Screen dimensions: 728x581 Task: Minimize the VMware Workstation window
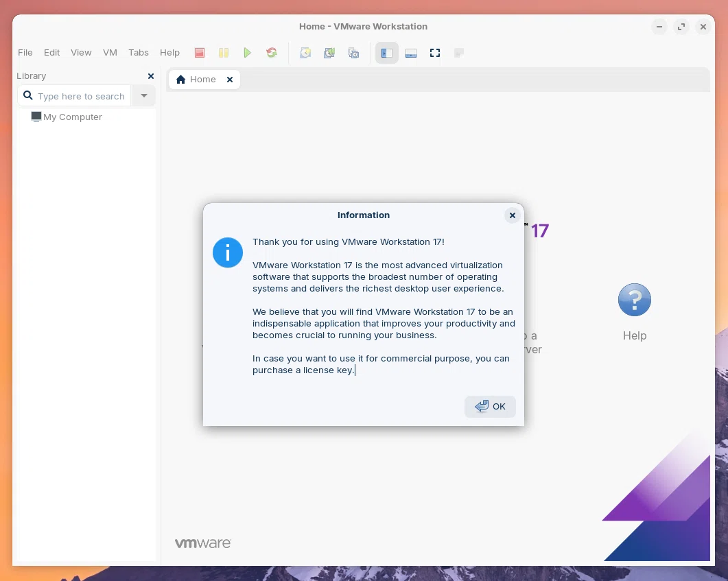[659, 27]
